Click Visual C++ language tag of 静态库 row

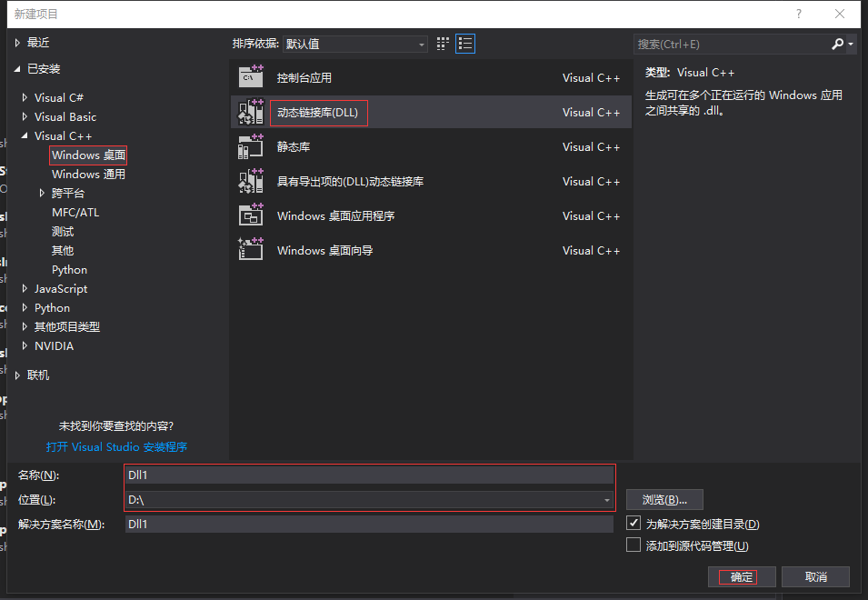pyautogui.click(x=591, y=146)
